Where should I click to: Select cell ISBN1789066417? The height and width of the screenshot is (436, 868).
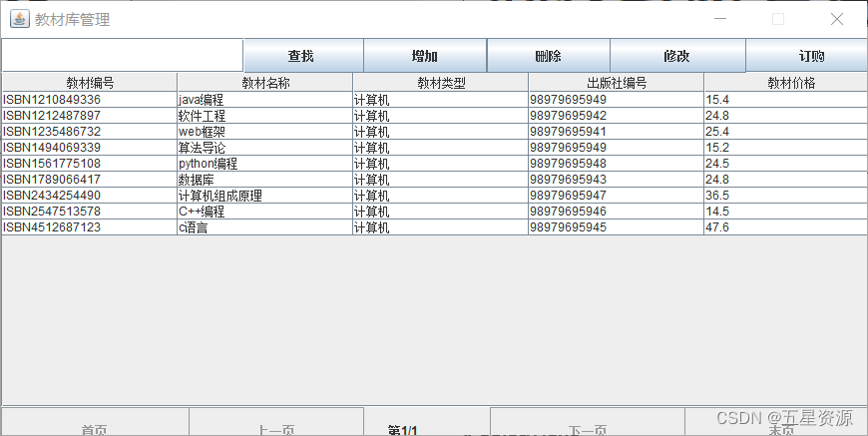pos(90,180)
